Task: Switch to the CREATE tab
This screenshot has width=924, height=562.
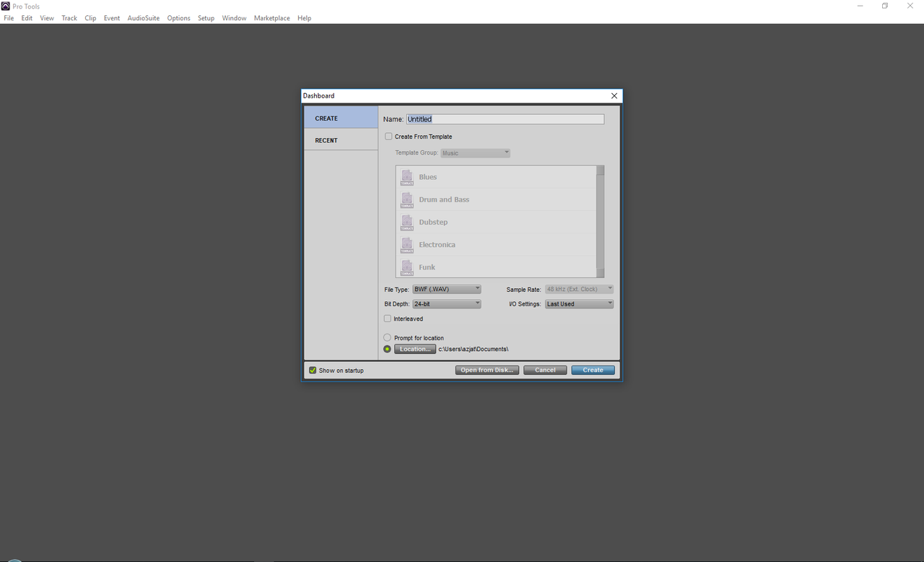Action: [x=341, y=118]
